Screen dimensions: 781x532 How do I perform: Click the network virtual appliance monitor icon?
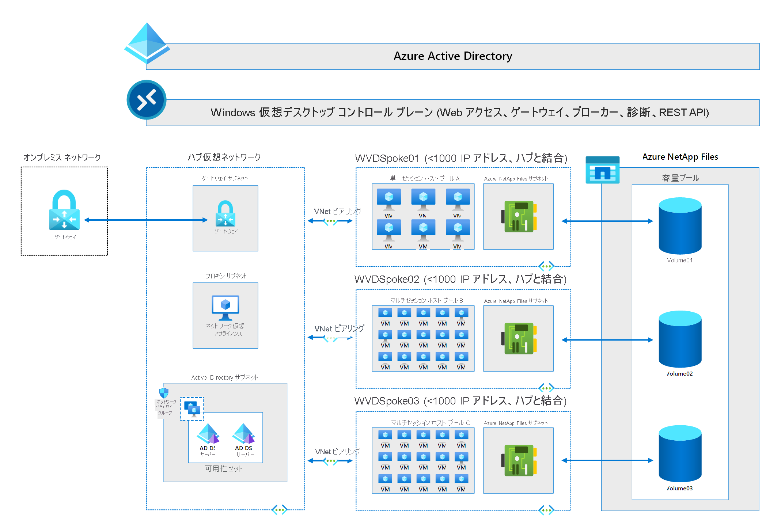click(225, 308)
